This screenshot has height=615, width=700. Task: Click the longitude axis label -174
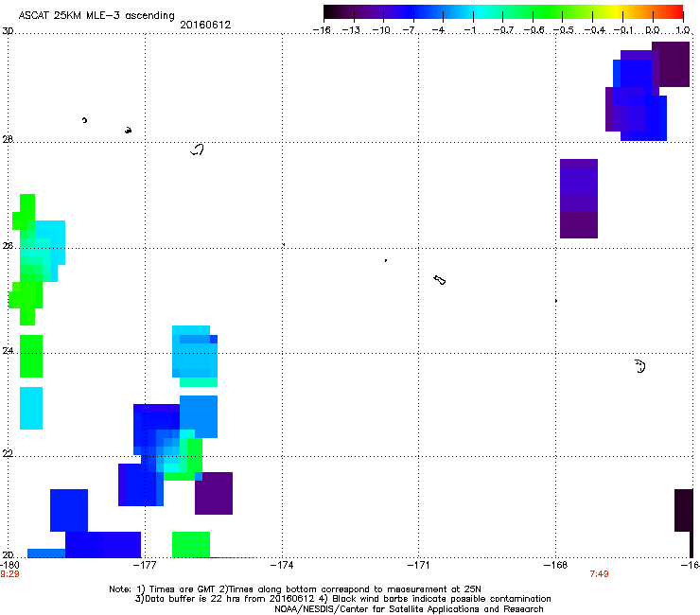pos(282,565)
